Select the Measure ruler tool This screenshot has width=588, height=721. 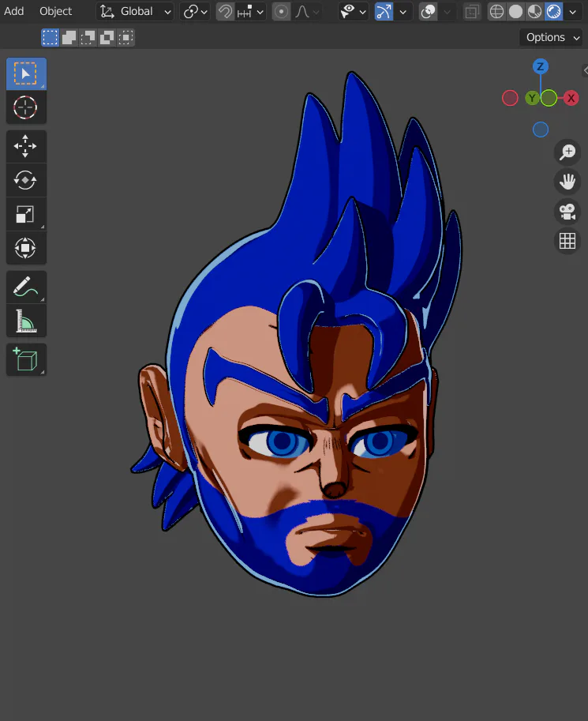coord(26,321)
